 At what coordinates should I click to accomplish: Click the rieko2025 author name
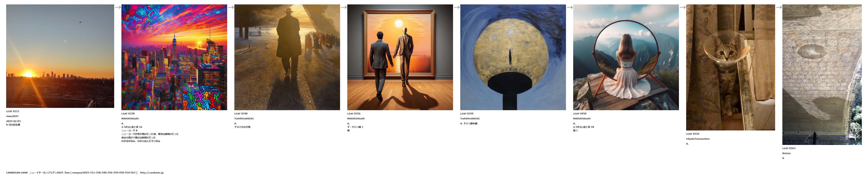pyautogui.click(x=12, y=116)
